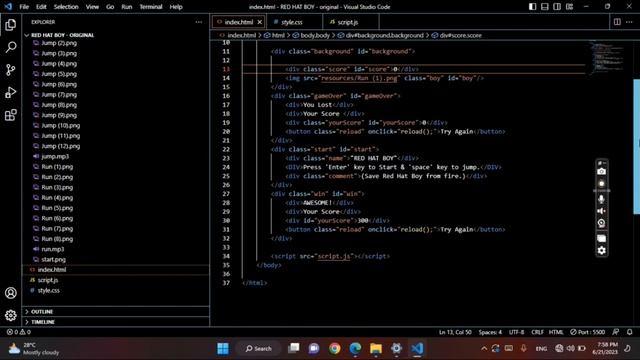The height and width of the screenshot is (360, 640).
Task: Click the recorder overlay record button
Action: [601, 184]
